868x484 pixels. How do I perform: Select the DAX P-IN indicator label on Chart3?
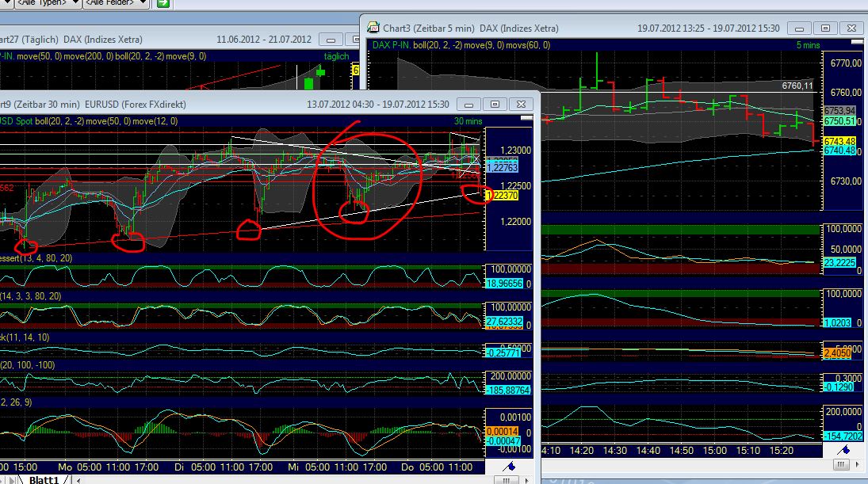tap(394, 45)
